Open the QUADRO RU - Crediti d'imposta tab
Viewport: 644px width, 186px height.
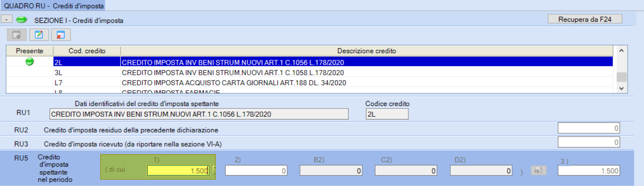click(x=53, y=6)
